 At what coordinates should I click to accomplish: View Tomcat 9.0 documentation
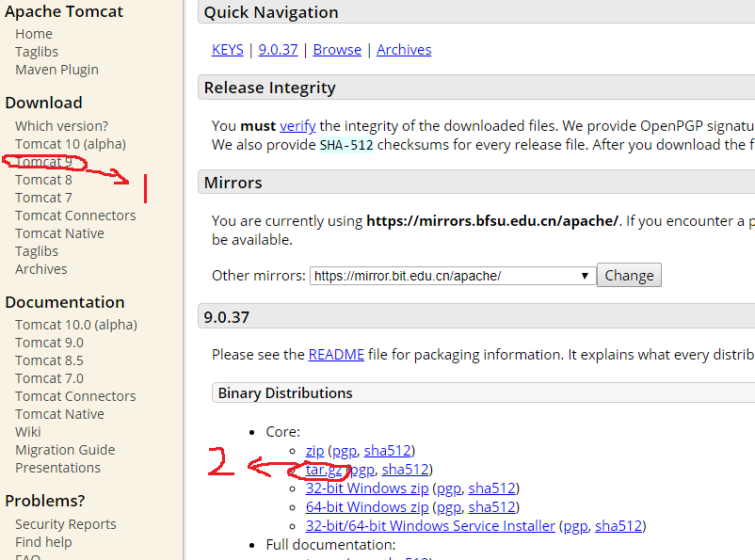[x=49, y=343]
